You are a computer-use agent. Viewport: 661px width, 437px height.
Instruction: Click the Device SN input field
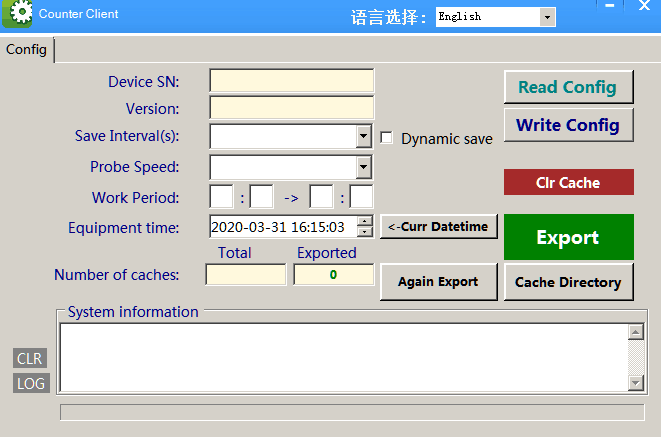(291, 81)
